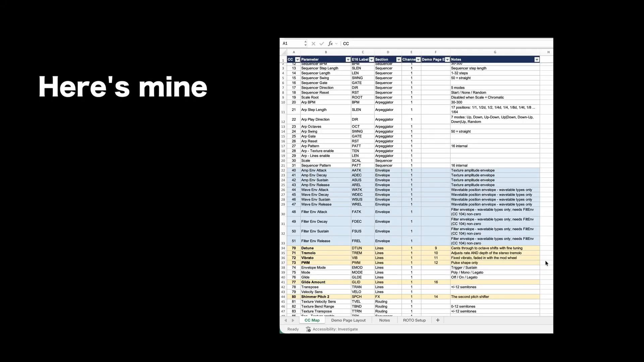Open the Notes column filter dropdown
Screen dimensions: 644x362
pos(537,60)
